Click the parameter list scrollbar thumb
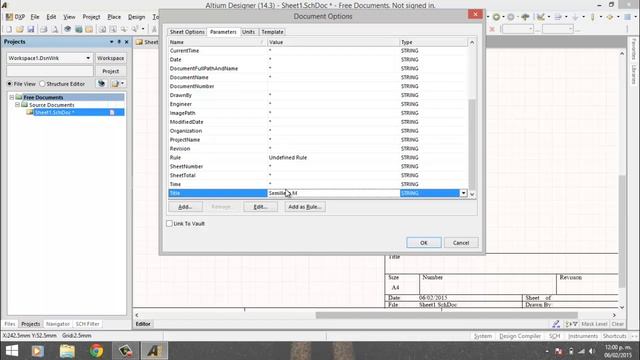Screen dimensions: 640x360 point(472,144)
